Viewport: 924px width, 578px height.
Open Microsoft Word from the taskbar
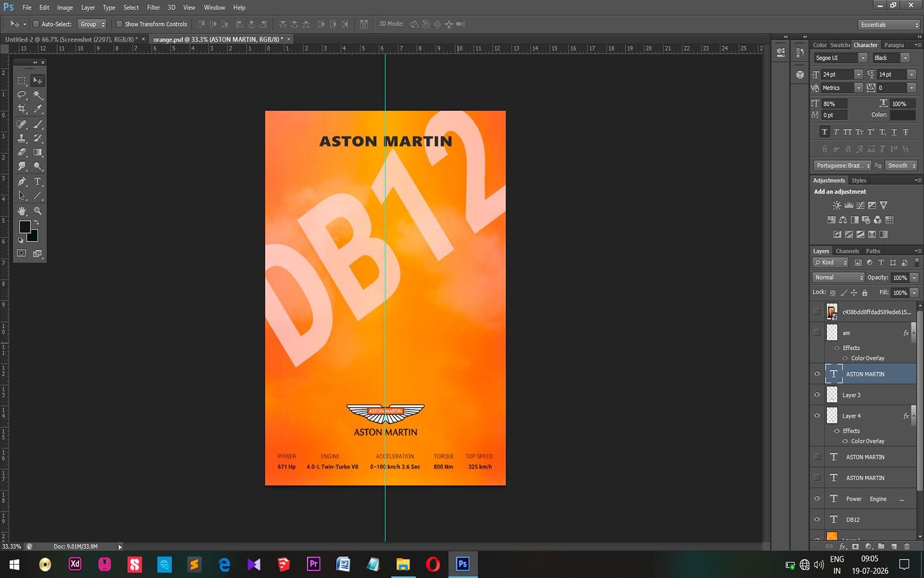coord(343,564)
